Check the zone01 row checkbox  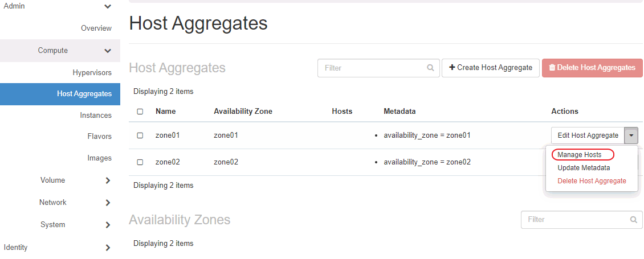pos(140,135)
